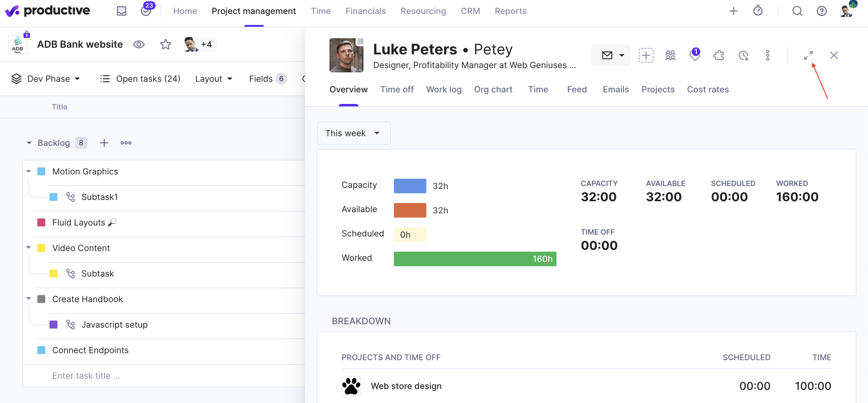This screenshot has height=403, width=868.
Task: Click Video Content yellow status square
Action: point(41,248)
